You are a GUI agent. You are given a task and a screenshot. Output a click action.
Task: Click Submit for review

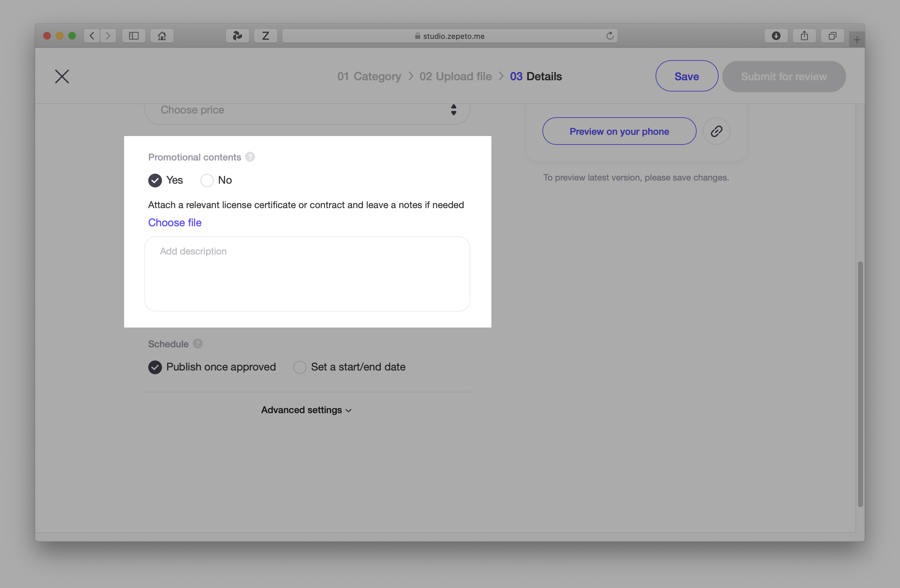tap(784, 76)
